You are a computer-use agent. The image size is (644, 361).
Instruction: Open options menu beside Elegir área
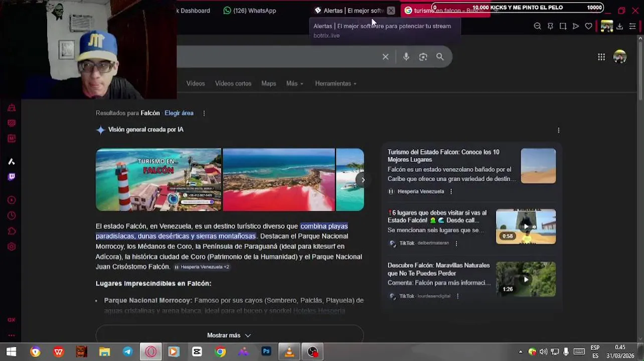pos(204,113)
